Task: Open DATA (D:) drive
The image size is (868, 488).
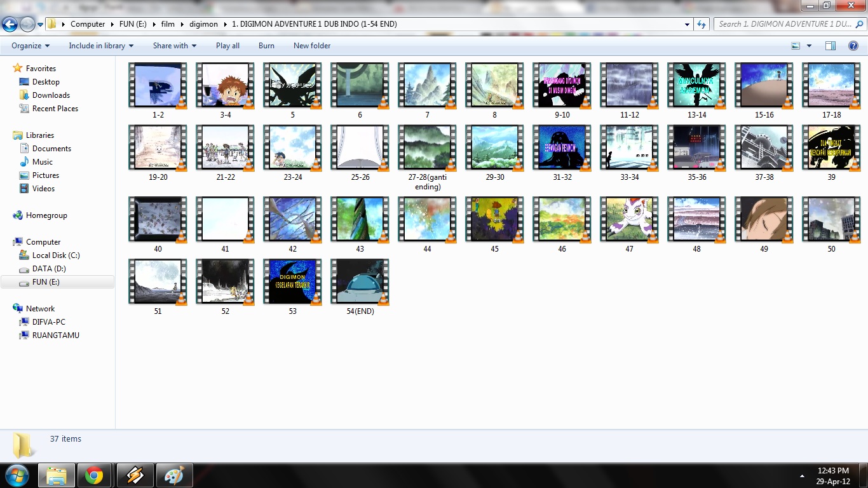Action: click(49, 269)
